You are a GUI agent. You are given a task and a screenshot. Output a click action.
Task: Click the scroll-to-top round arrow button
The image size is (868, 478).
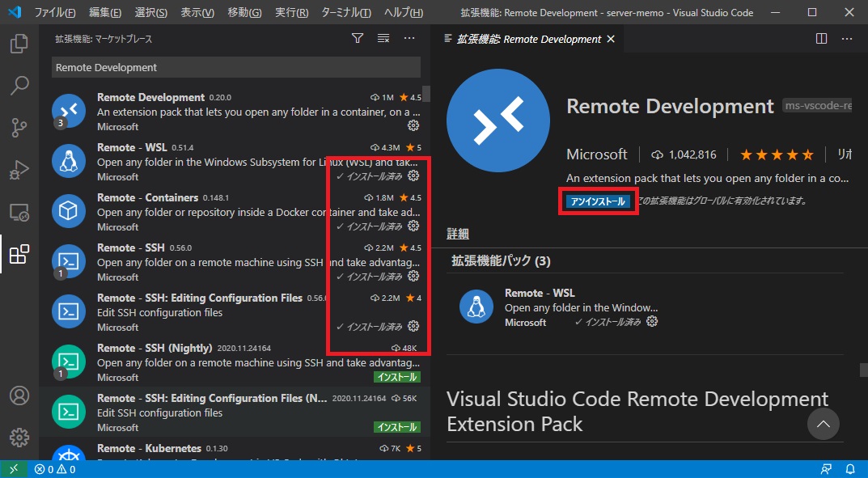tap(824, 424)
